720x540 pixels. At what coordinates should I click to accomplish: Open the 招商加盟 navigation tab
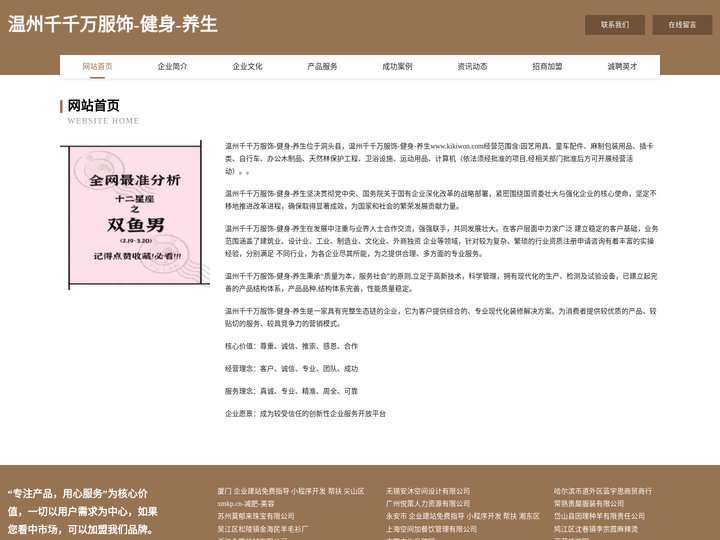pyautogui.click(x=547, y=67)
